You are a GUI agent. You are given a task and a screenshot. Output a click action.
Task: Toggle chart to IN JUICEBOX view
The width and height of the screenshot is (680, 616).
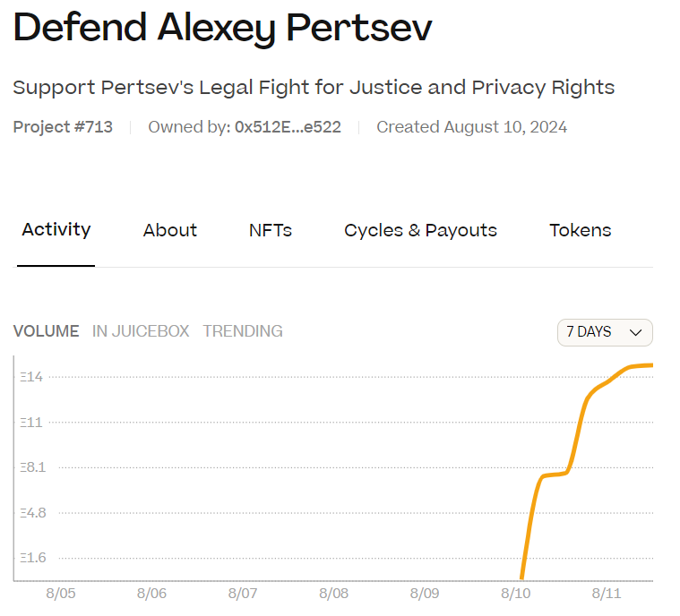(x=141, y=331)
